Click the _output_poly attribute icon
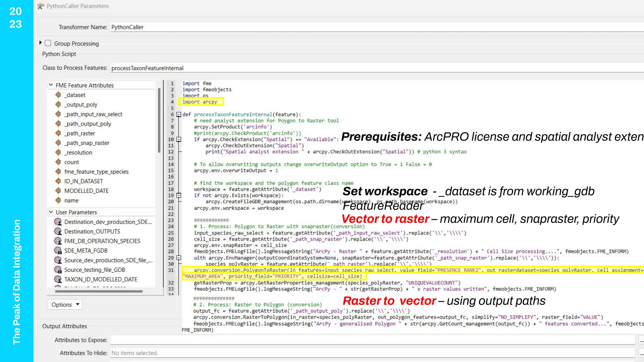Screen dimensions: 644x362 pyautogui.click(x=58, y=104)
